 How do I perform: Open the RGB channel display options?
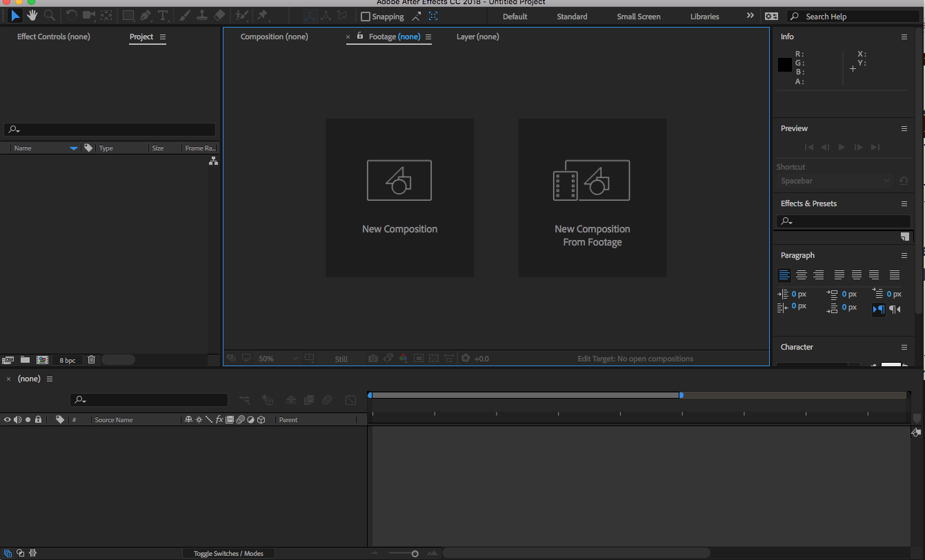point(404,358)
